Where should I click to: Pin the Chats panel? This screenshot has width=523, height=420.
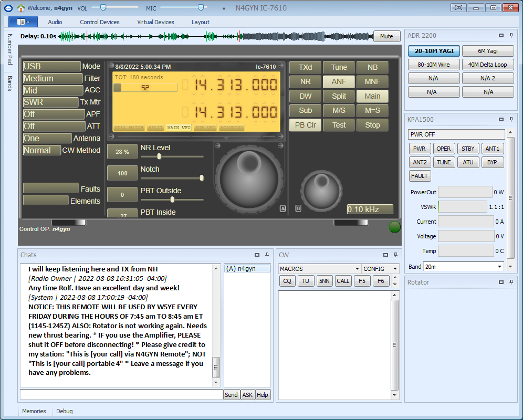(267, 255)
